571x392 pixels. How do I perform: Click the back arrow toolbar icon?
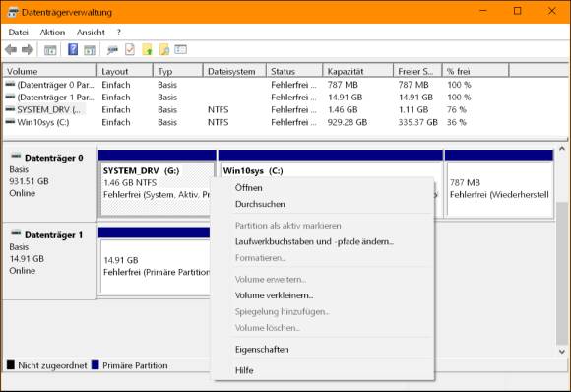tap(11, 49)
